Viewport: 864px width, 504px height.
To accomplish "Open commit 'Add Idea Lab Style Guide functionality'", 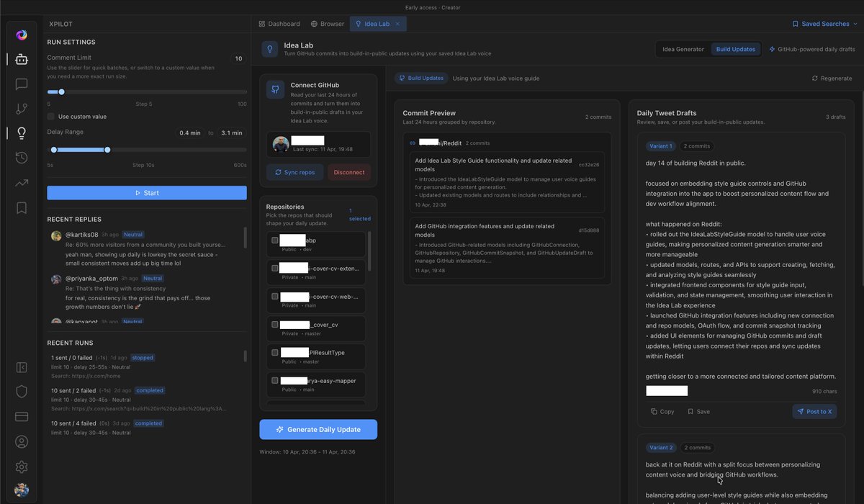I will pyautogui.click(x=508, y=183).
